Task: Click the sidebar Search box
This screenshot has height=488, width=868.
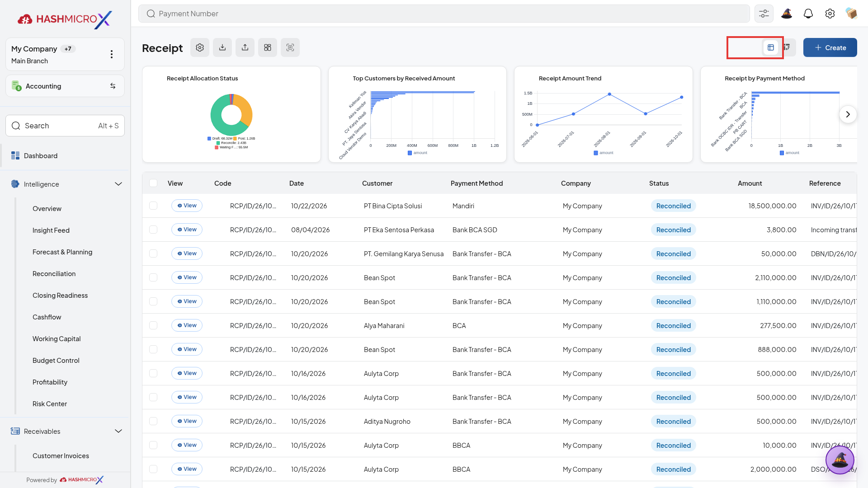Action: coord(65,126)
